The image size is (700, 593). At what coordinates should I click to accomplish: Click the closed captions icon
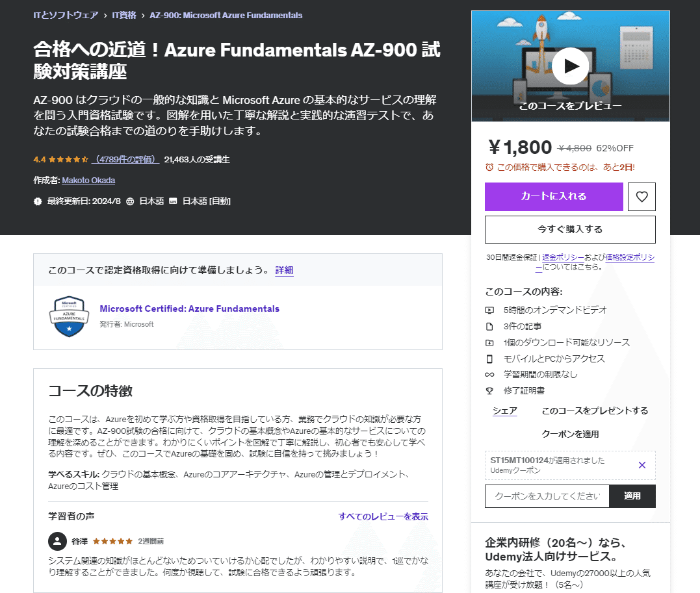(173, 201)
